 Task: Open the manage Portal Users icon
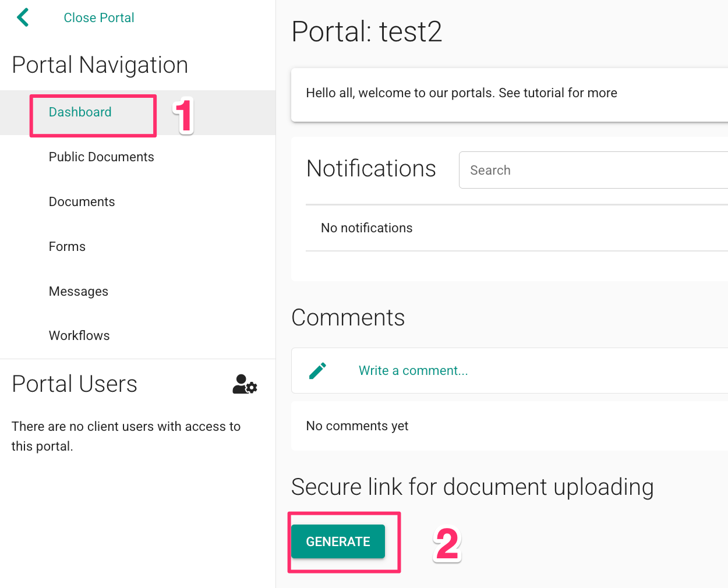(x=244, y=384)
